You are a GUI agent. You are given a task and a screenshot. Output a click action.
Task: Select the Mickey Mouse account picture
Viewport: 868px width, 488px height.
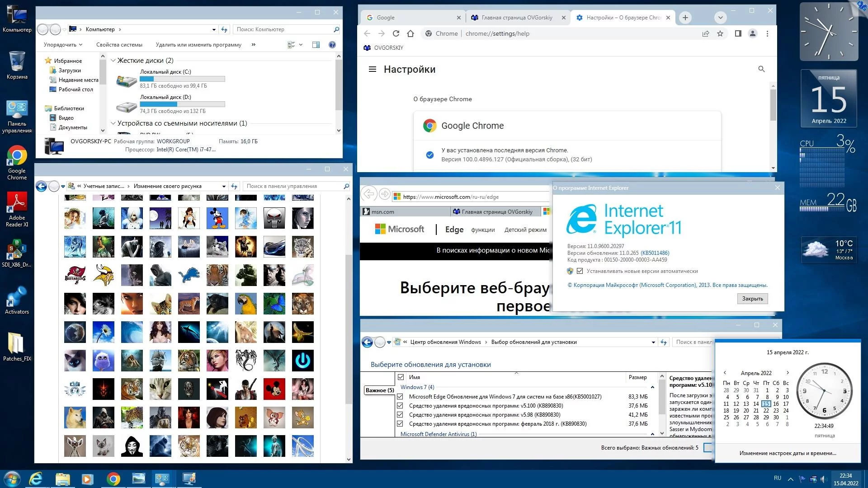coord(217,219)
